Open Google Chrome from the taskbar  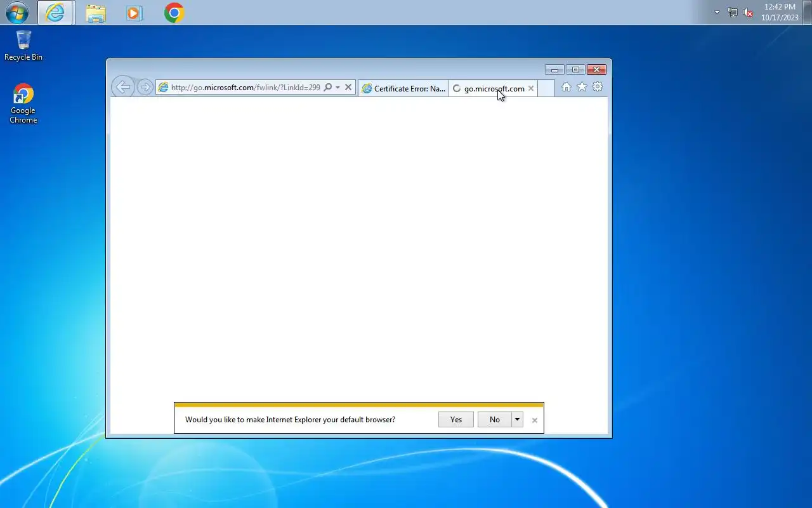[174, 13]
